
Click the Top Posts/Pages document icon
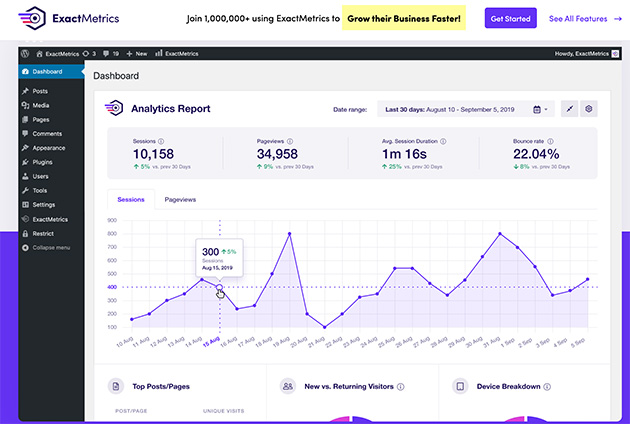pos(116,386)
